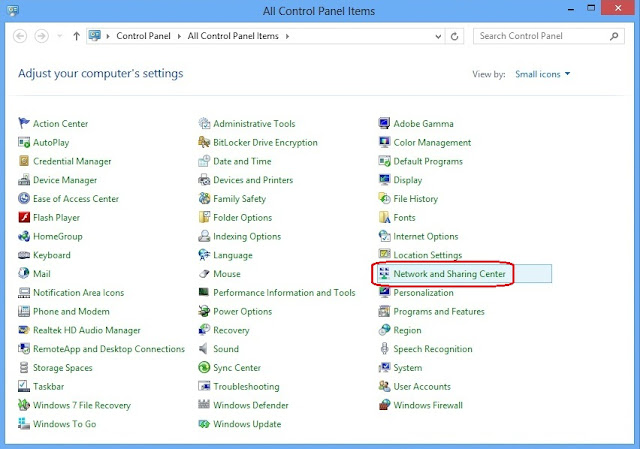Open Indexing Options
The height and width of the screenshot is (449, 640).
click(247, 236)
